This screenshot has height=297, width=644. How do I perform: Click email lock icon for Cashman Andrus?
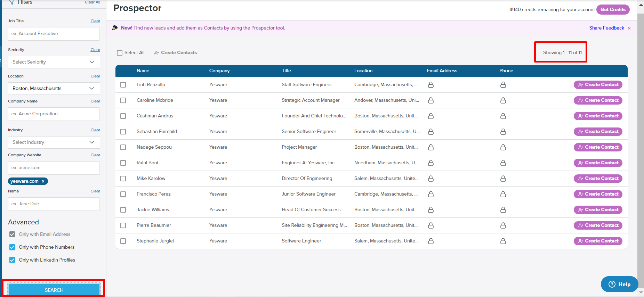pyautogui.click(x=430, y=116)
